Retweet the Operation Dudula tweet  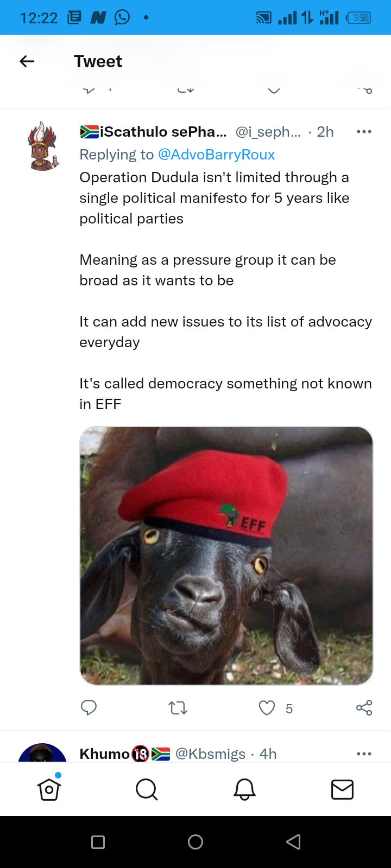tap(178, 708)
